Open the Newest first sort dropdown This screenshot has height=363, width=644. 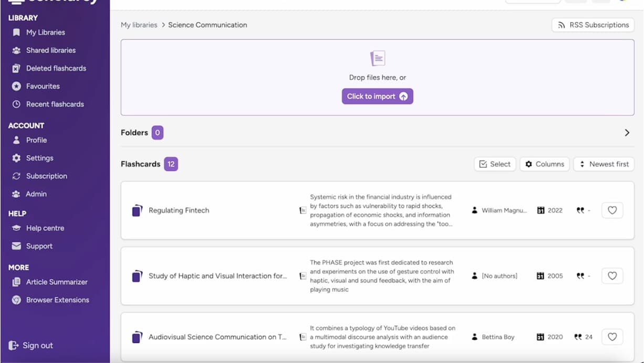pos(604,164)
